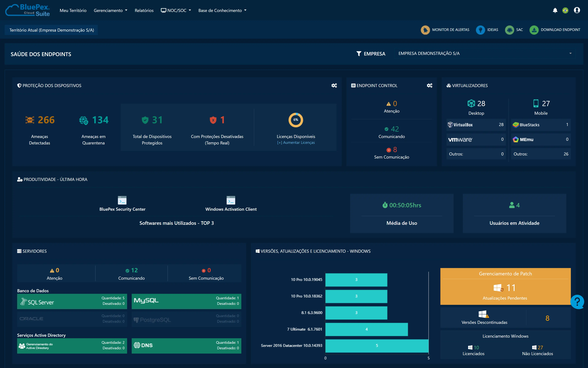The image size is (588, 368).
Task: Click the Empresa filter funnel icon
Action: 359,54
